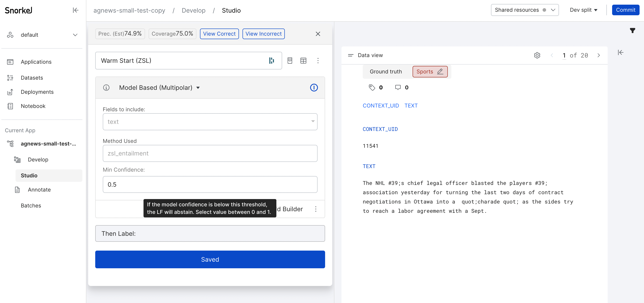Click the chart icon in name field
644x303 pixels.
pos(272,60)
